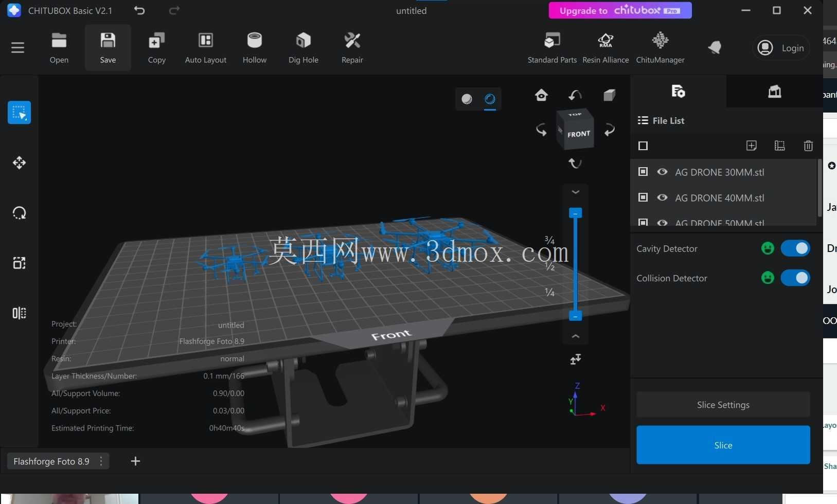
Task: Select the Hollow tool
Action: 255,48
